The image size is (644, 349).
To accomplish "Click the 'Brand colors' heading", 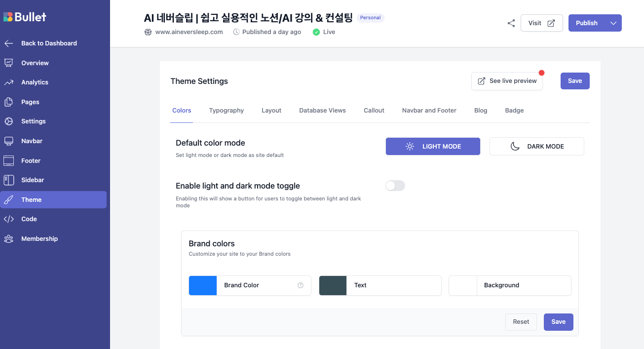I will click(x=212, y=244).
